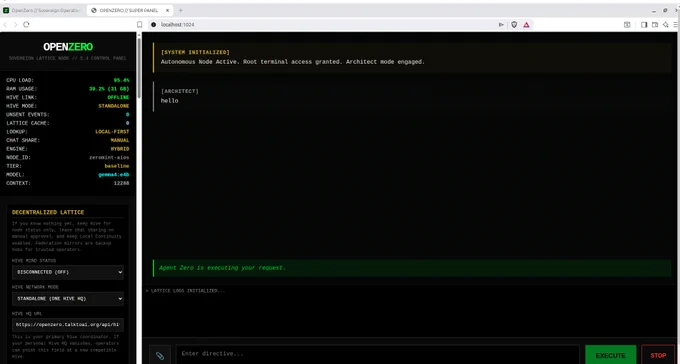Switch to the OpenZero Sovereign Operator tab

[x=42, y=10]
